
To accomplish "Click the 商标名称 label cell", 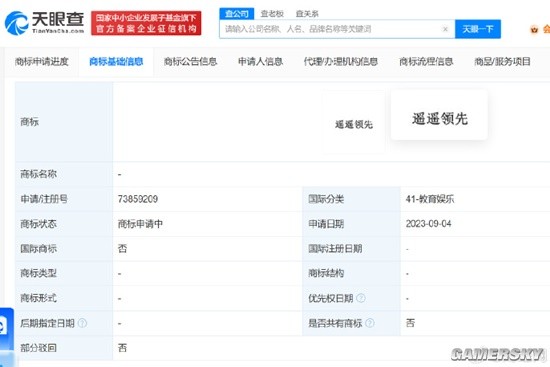I will pos(64,174).
